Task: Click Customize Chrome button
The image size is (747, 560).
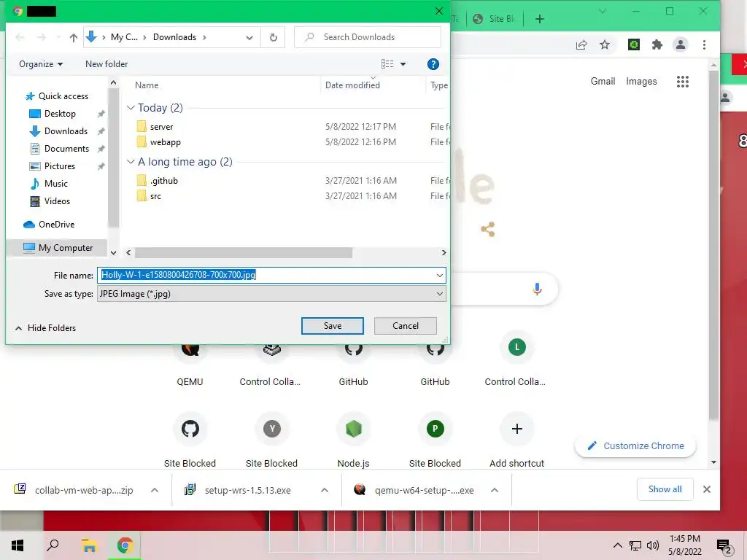Action: 635,446
